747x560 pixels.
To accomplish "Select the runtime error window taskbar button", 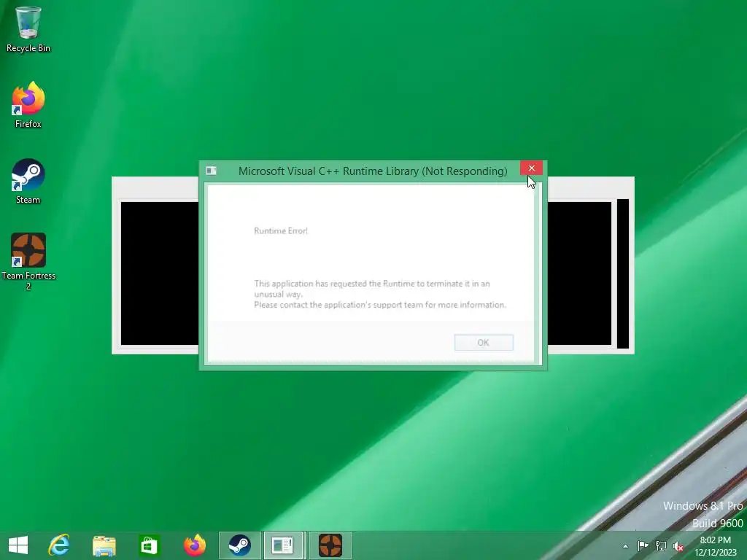I will pos(283,545).
